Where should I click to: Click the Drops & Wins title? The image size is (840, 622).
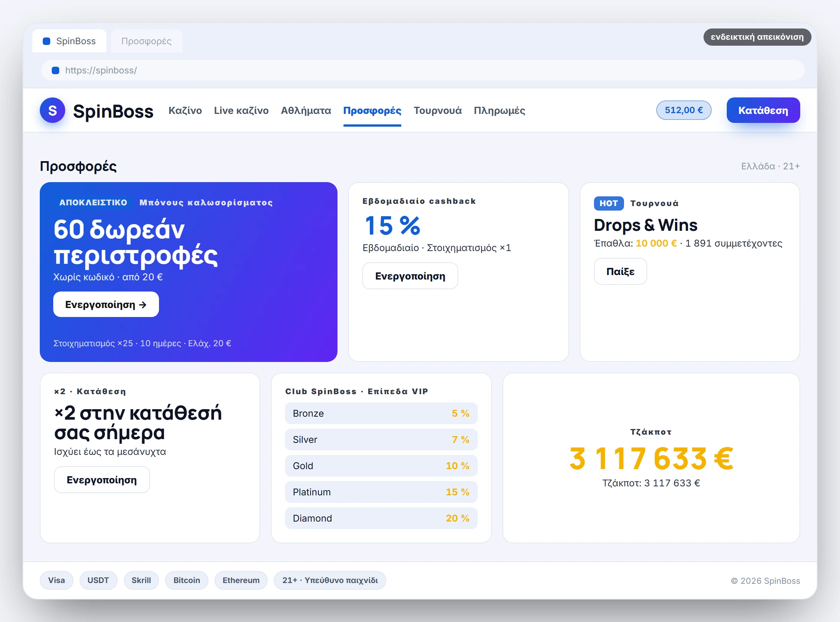645,225
